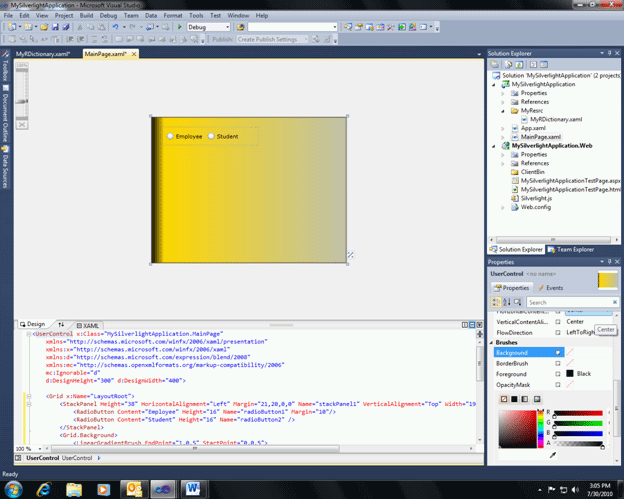Switch to the Team Explorer tab
The height and width of the screenshot is (499, 624).
tap(571, 250)
